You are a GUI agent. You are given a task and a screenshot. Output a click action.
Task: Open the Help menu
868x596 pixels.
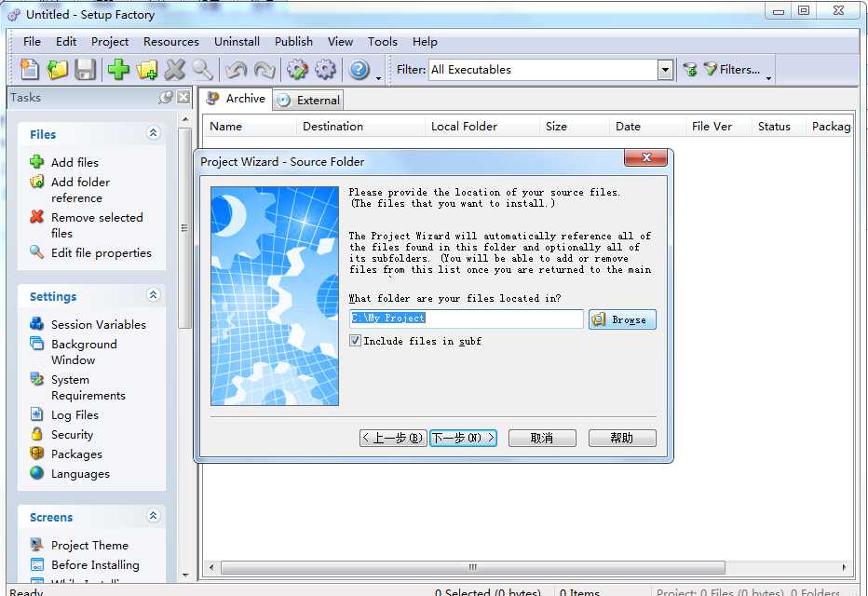pyautogui.click(x=425, y=42)
